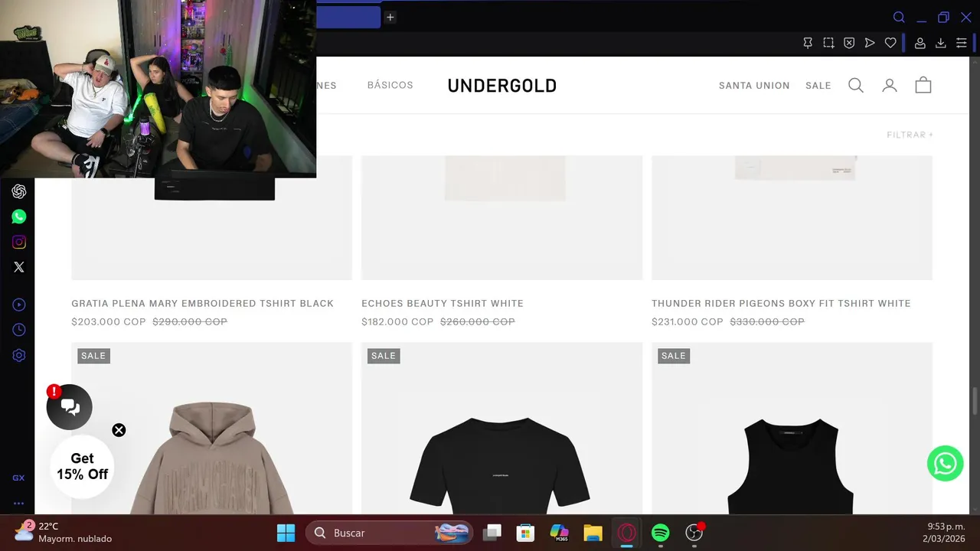The height and width of the screenshot is (551, 980).
Task: Open the clock showing 9:53 p.m.
Action: click(946, 533)
